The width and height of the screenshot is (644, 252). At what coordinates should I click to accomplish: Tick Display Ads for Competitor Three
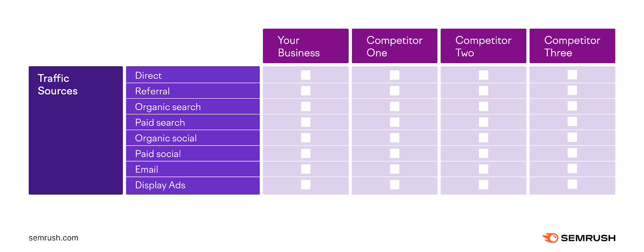pos(572,184)
